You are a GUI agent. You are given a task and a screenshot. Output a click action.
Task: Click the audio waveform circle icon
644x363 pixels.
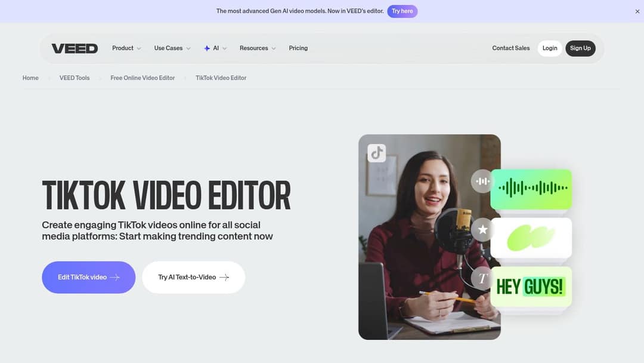click(x=482, y=181)
